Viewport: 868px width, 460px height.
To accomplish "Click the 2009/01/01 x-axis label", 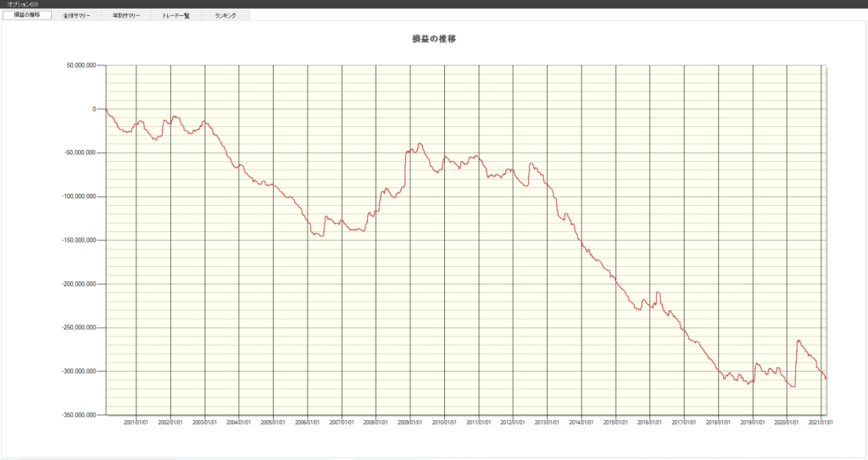I will pyautogui.click(x=410, y=423).
